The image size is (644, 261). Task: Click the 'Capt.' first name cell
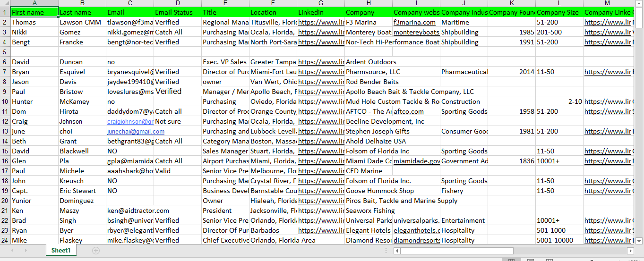pyautogui.click(x=34, y=191)
